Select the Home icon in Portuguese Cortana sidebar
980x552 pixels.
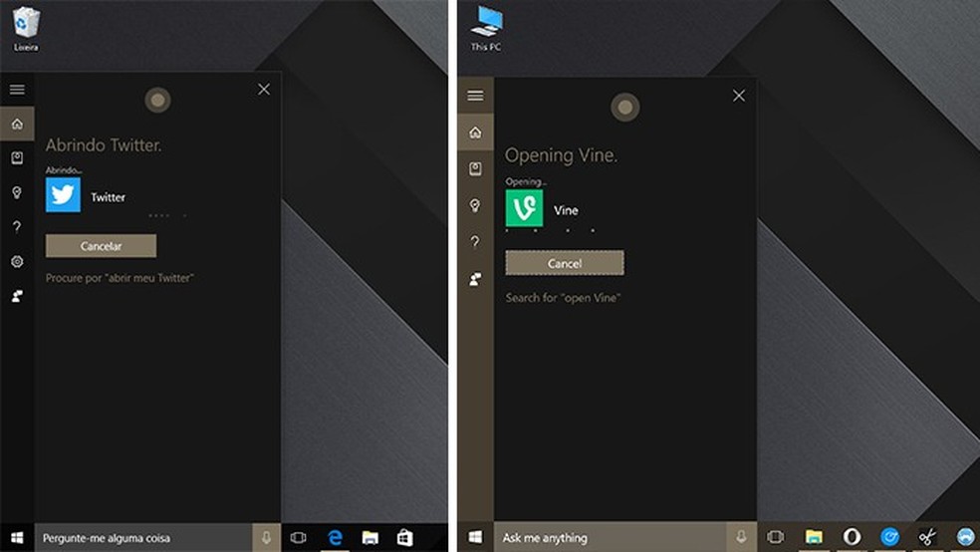(17, 124)
